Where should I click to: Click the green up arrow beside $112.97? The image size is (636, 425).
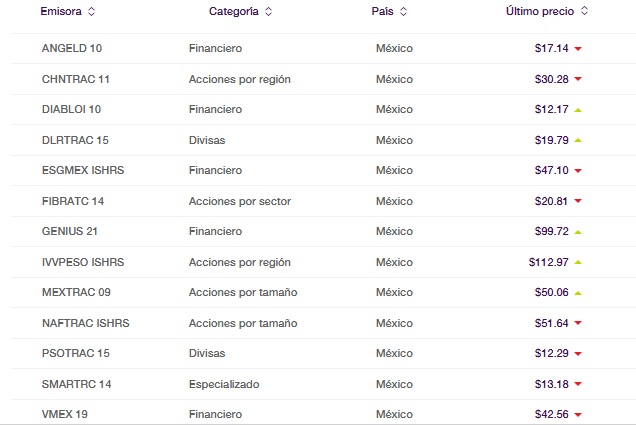tap(578, 262)
